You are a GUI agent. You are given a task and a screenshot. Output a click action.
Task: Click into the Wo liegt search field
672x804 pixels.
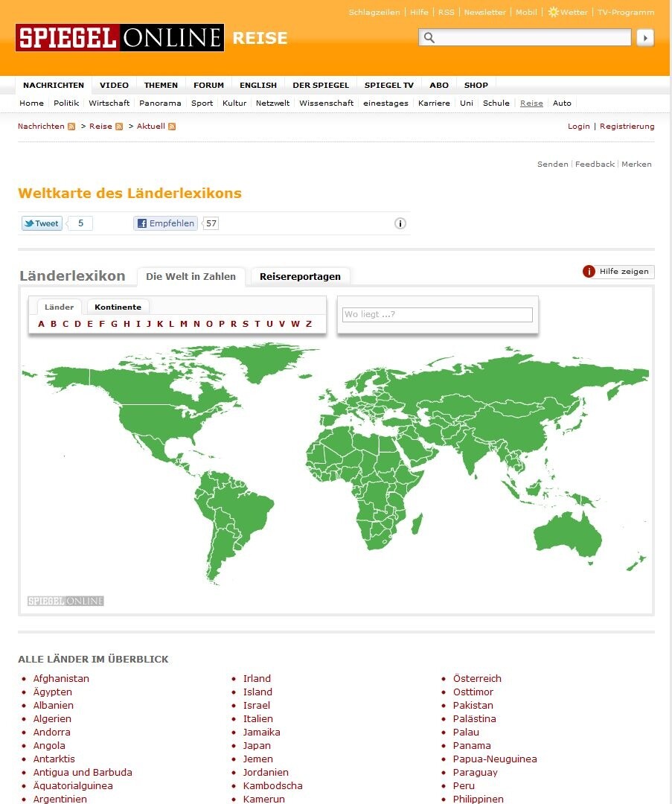[x=438, y=314]
